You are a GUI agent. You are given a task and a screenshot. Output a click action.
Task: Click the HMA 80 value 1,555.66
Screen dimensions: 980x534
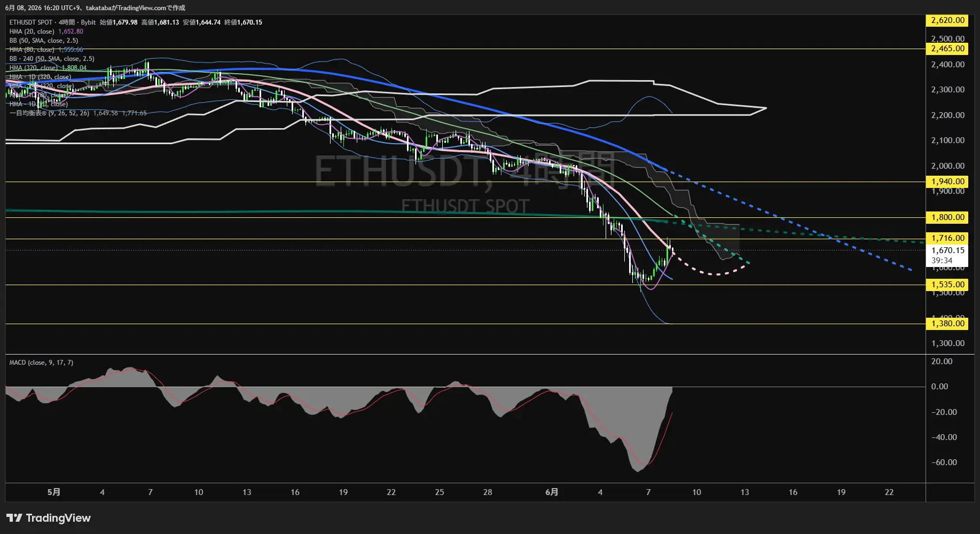coord(70,50)
